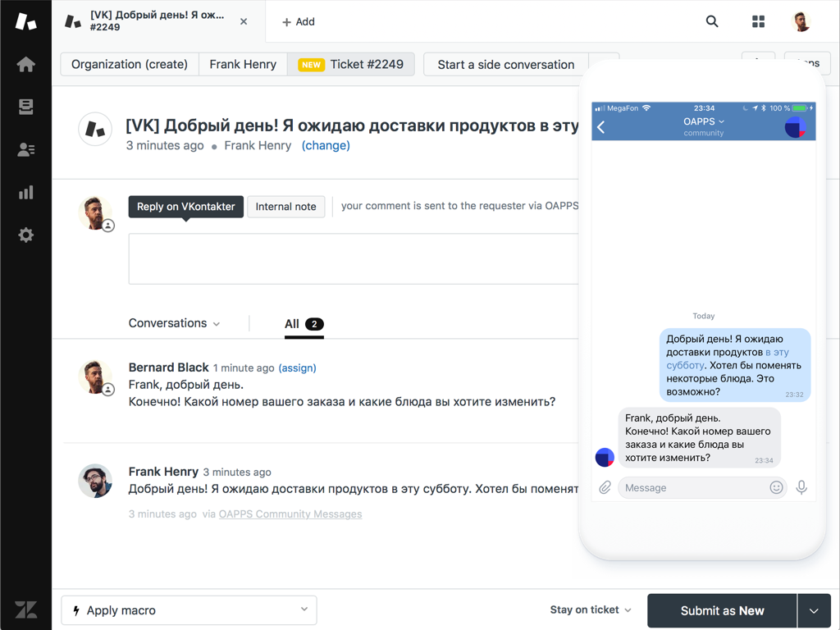Click the emoji icon in phone chat

click(x=776, y=487)
